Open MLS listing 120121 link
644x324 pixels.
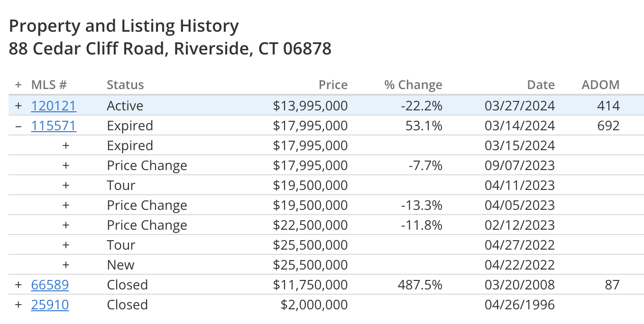coord(54,106)
